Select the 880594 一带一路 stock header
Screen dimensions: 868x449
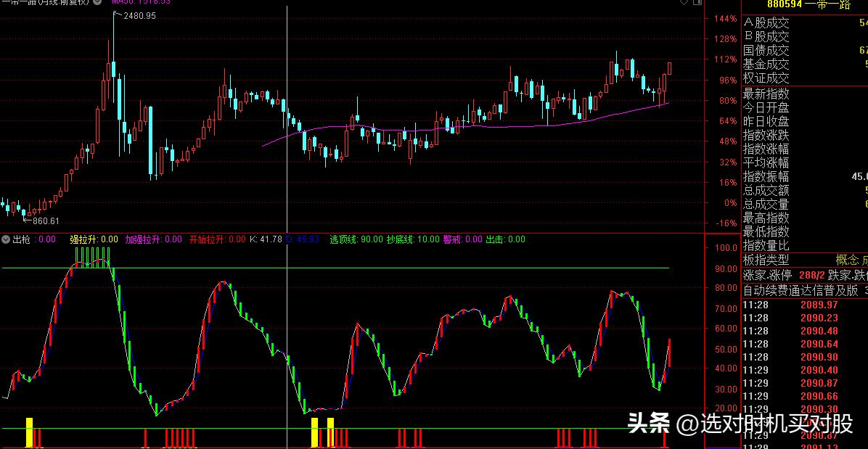click(810, 4)
